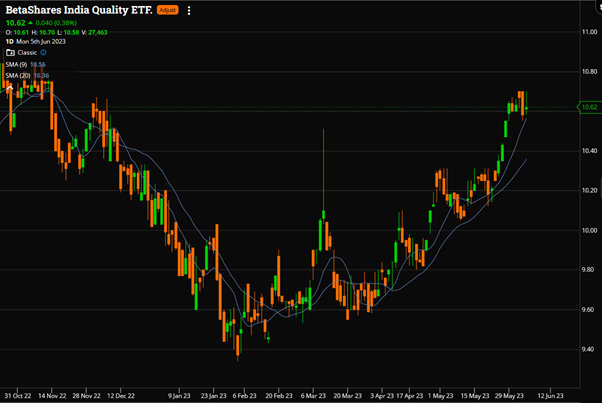The width and height of the screenshot is (602, 403).
Task: Click the 14 Nov 22 date label
Action: click(x=52, y=396)
